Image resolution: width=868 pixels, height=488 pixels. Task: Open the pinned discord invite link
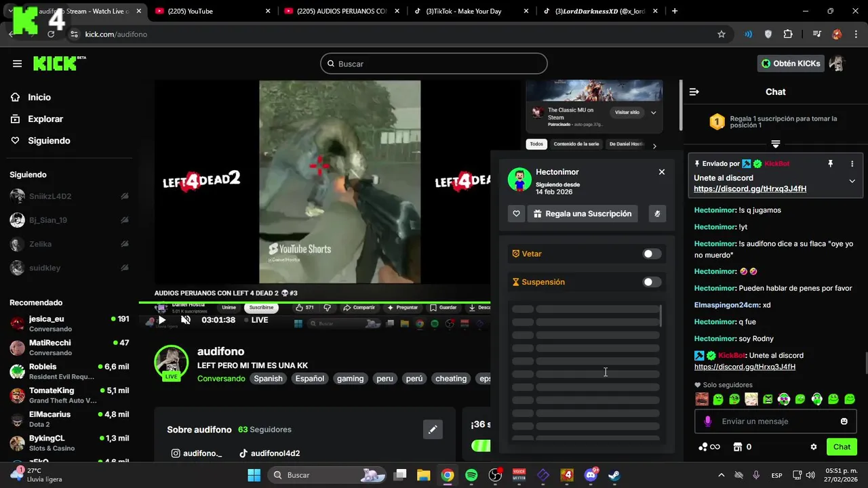[x=750, y=189]
